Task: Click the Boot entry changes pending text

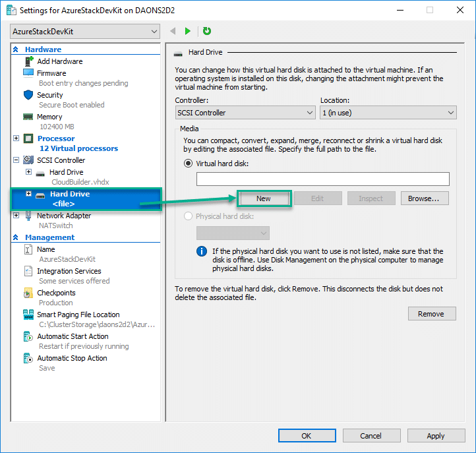Action: coord(84,83)
